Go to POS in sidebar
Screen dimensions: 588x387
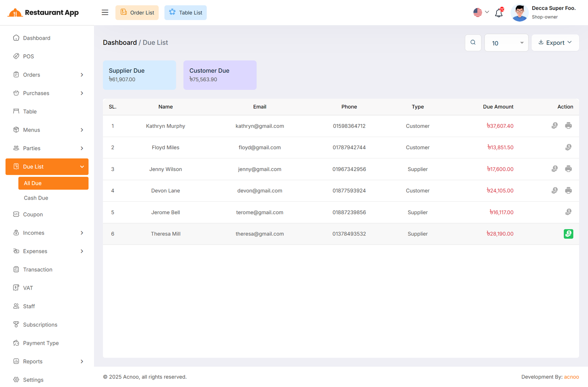[28, 57]
